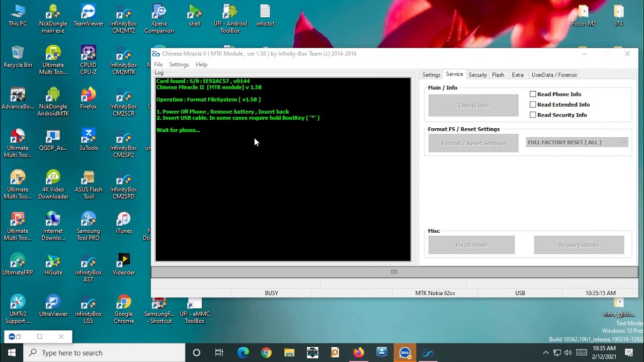Launch InfinityBox LGS shortcut
This screenshot has height=362, width=644.
tap(89, 309)
